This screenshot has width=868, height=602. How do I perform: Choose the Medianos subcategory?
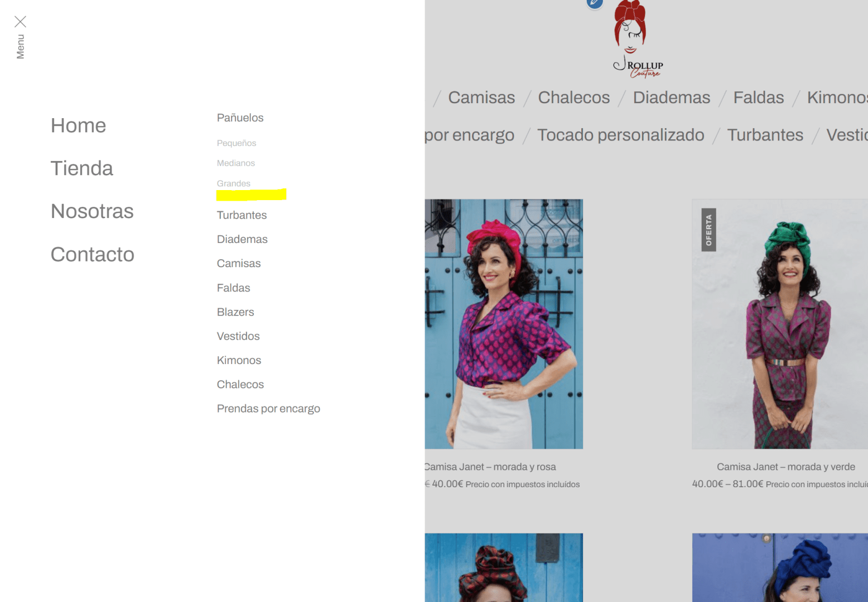236,163
